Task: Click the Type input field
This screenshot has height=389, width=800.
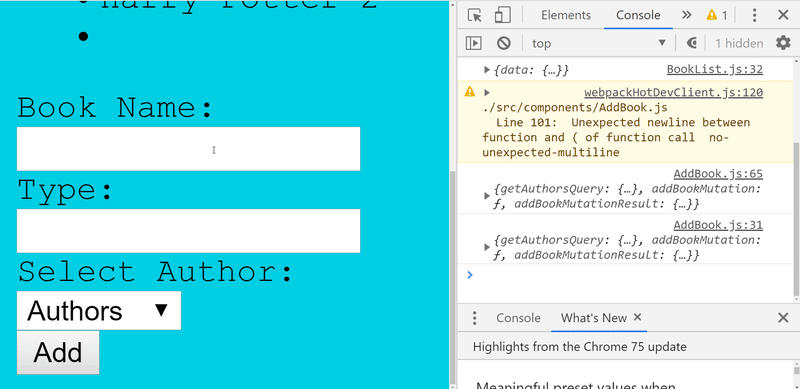Action: 188,231
